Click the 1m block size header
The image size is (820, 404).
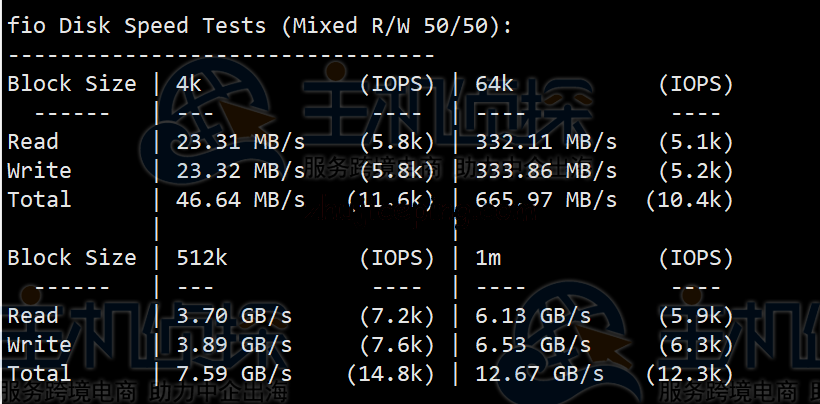click(x=489, y=258)
